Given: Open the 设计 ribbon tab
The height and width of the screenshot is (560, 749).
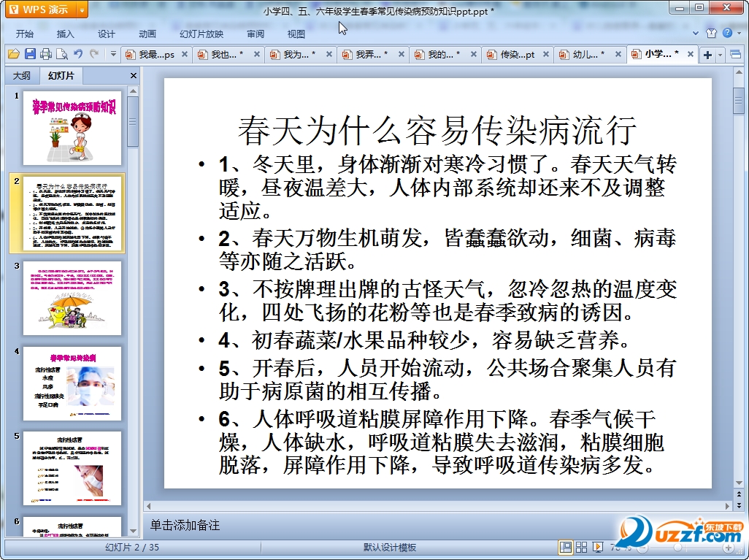Looking at the screenshot, I should click(106, 34).
